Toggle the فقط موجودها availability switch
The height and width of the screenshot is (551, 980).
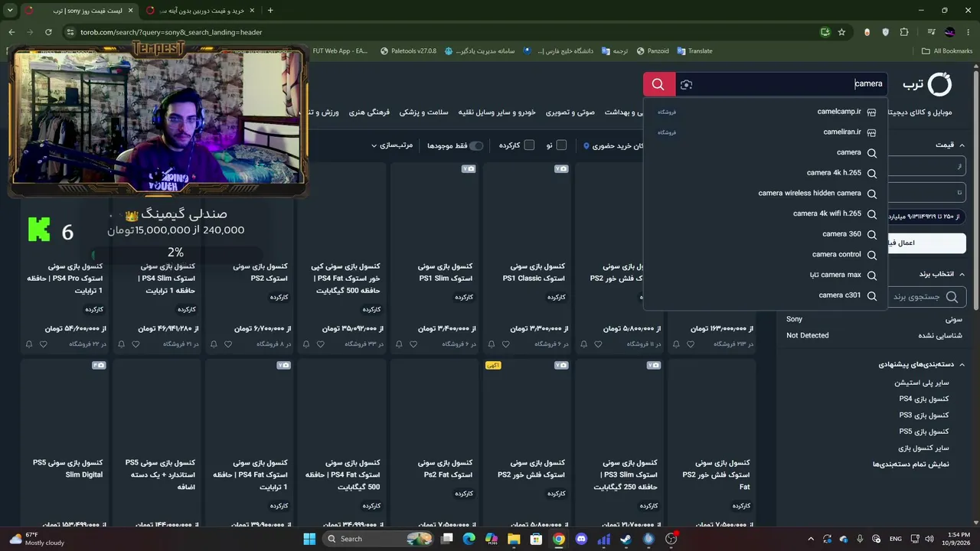tap(476, 145)
